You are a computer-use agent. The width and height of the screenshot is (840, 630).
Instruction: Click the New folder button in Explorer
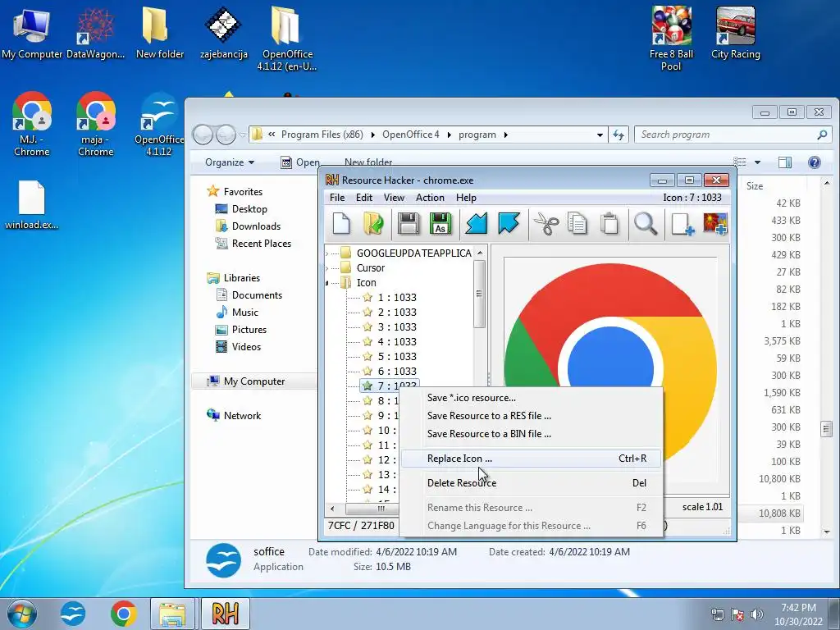(x=368, y=162)
